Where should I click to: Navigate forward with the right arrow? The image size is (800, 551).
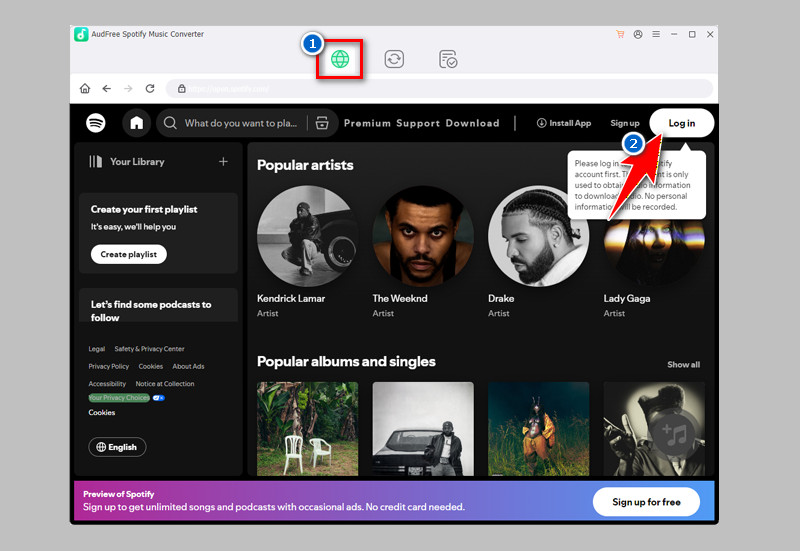[128, 88]
